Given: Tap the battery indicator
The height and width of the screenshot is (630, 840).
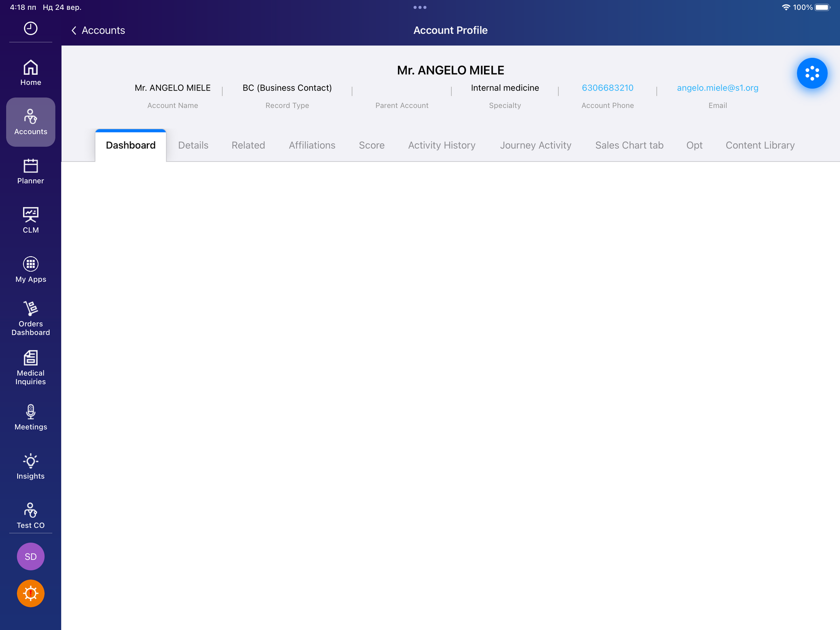Looking at the screenshot, I should pos(823,7).
